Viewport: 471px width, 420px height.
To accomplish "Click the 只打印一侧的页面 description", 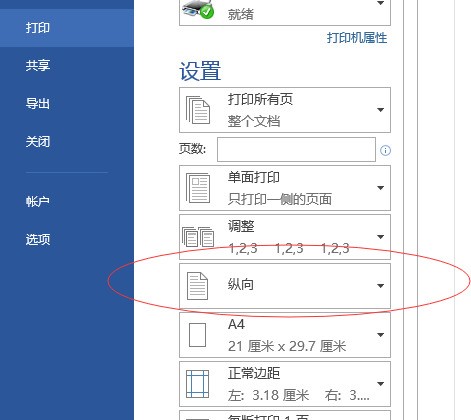I will tap(280, 199).
